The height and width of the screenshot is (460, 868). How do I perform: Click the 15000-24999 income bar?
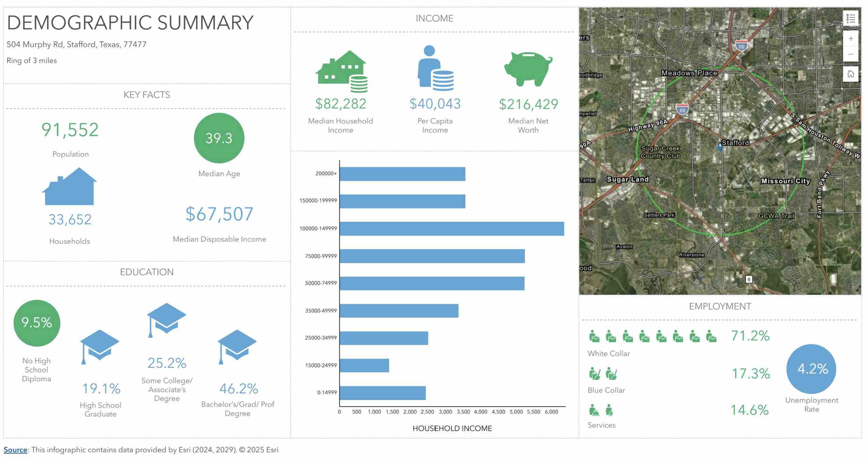click(x=364, y=365)
